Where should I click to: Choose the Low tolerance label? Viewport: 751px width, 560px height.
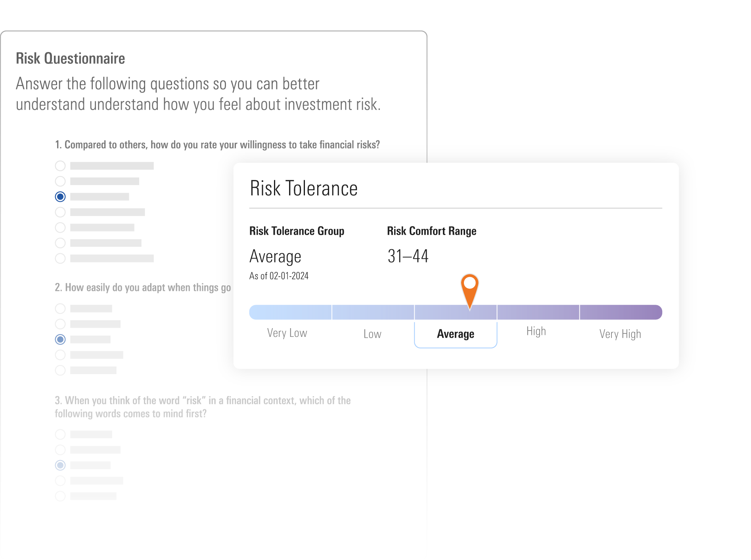click(x=372, y=334)
